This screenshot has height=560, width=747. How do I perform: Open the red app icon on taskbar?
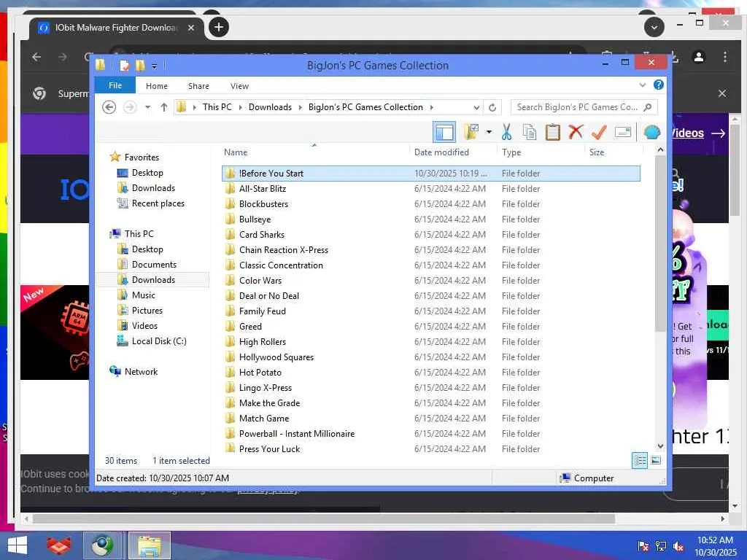[x=58, y=545]
